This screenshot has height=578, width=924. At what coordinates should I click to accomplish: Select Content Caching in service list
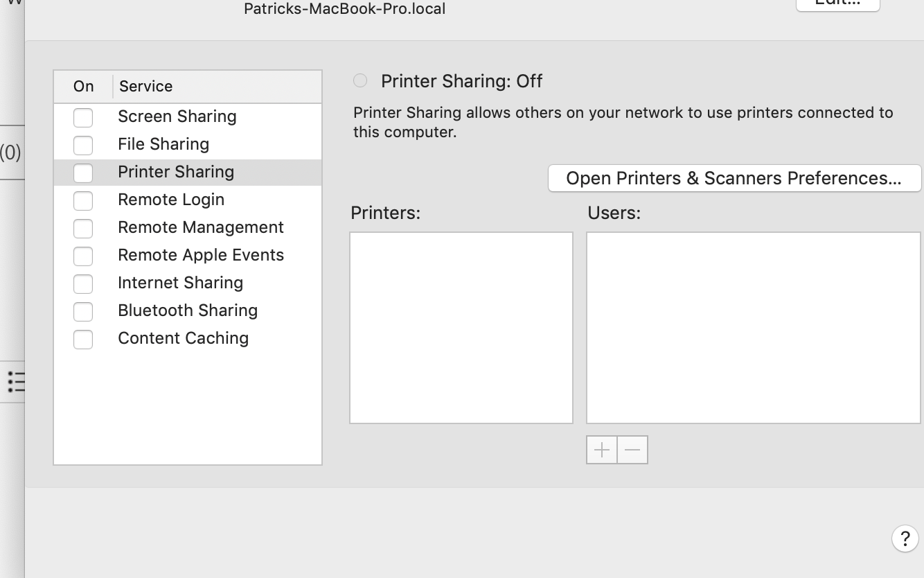[183, 338]
